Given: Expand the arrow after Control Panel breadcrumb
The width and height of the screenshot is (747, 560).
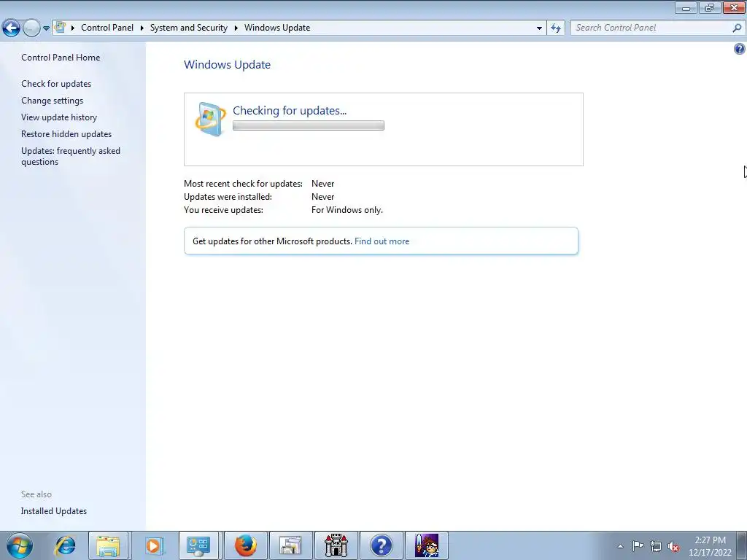Looking at the screenshot, I should tap(142, 28).
